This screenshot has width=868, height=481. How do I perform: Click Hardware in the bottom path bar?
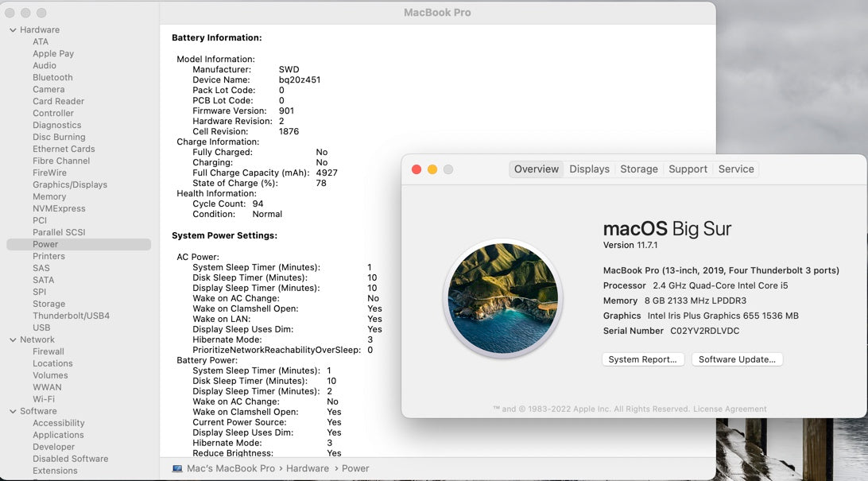pyautogui.click(x=307, y=469)
